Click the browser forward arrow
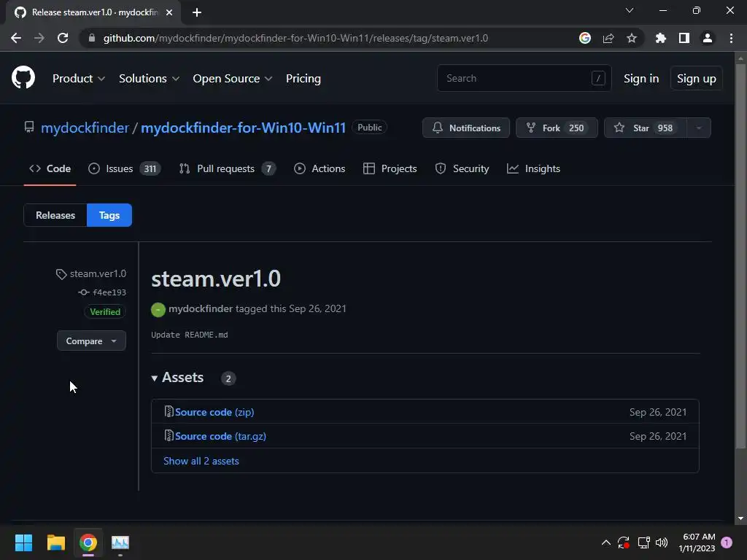Viewport: 747px width, 560px height. pyautogui.click(x=39, y=38)
